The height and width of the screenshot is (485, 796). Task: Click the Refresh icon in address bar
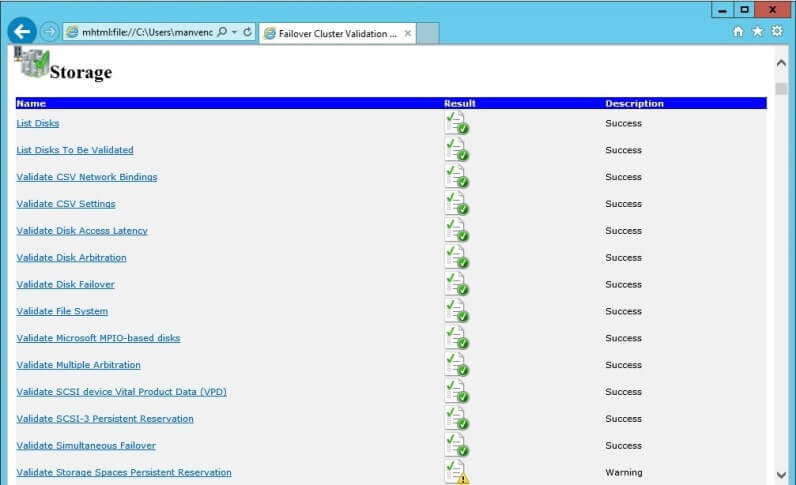(247, 32)
